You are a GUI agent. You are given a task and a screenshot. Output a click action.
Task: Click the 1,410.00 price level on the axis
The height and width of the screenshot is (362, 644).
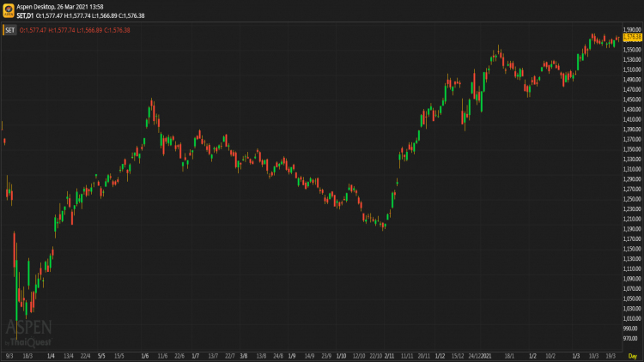point(633,119)
